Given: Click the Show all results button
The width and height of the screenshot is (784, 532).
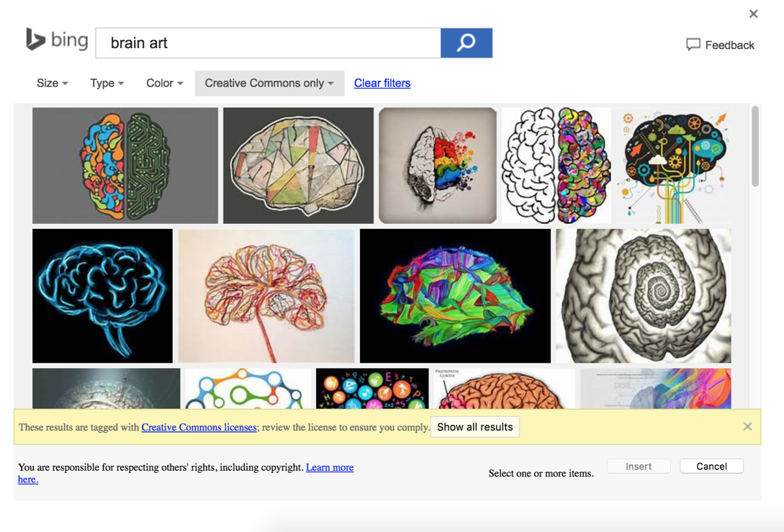Looking at the screenshot, I should click(x=474, y=426).
